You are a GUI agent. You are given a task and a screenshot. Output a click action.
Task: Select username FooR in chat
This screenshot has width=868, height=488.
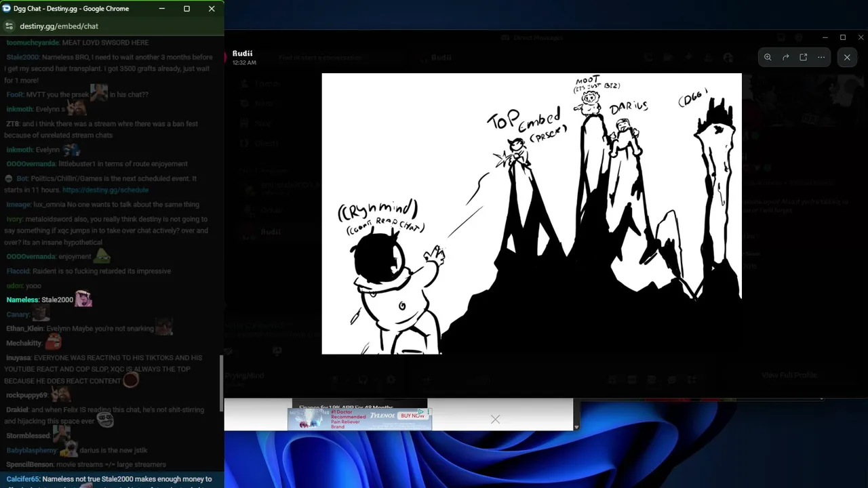click(15, 95)
